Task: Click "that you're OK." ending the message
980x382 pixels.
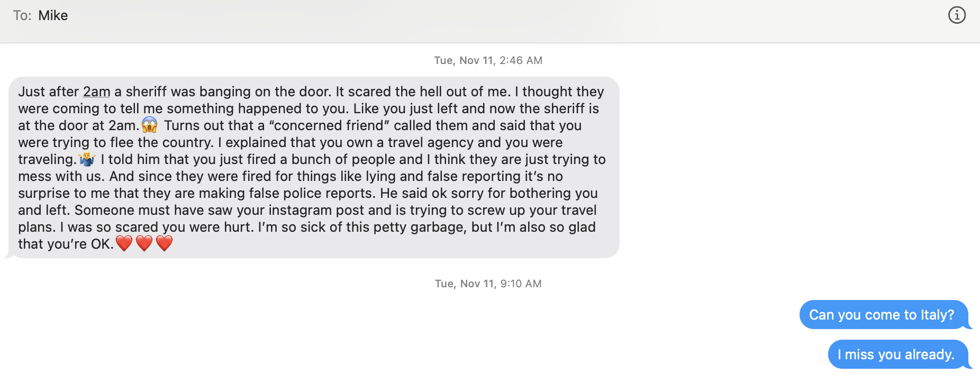Action: (x=66, y=244)
